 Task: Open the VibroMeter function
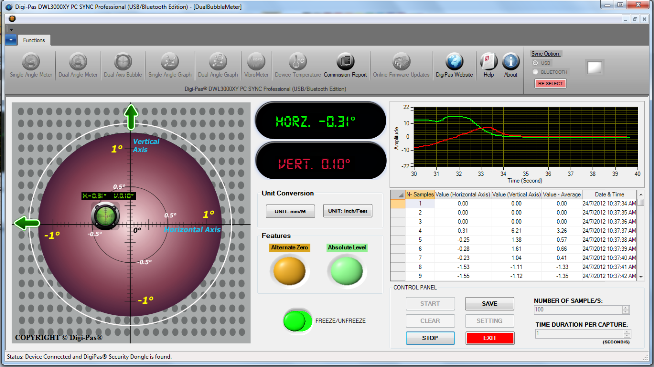[256, 65]
